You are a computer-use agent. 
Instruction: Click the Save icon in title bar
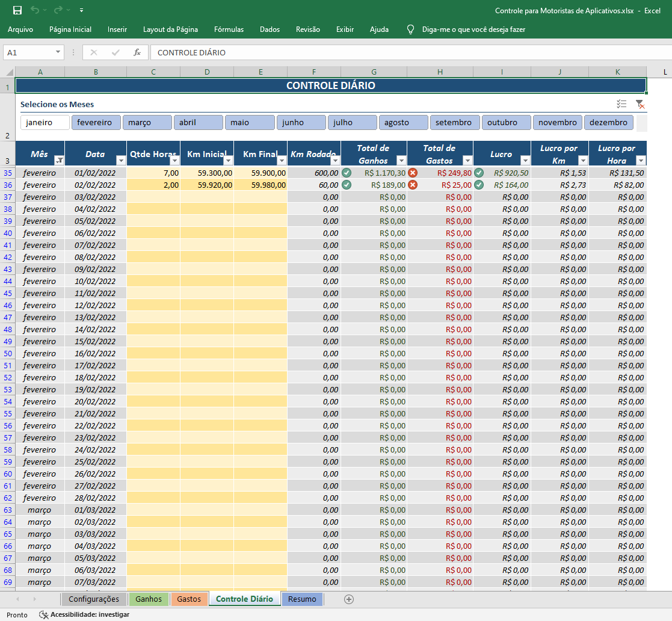[17, 10]
